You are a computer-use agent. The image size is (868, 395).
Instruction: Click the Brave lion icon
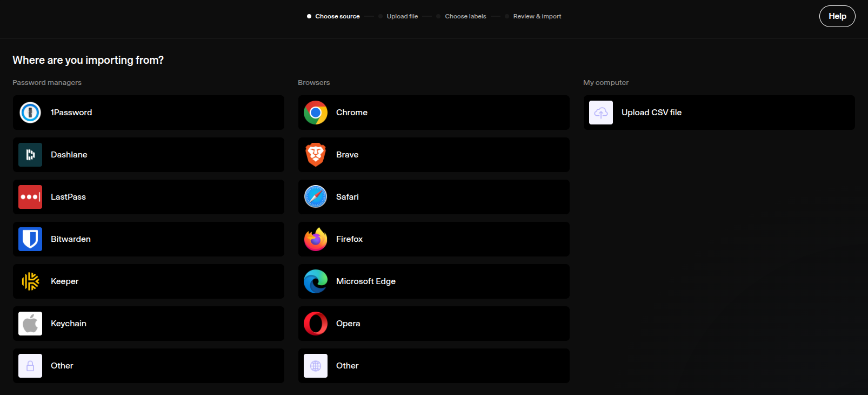coord(316,155)
